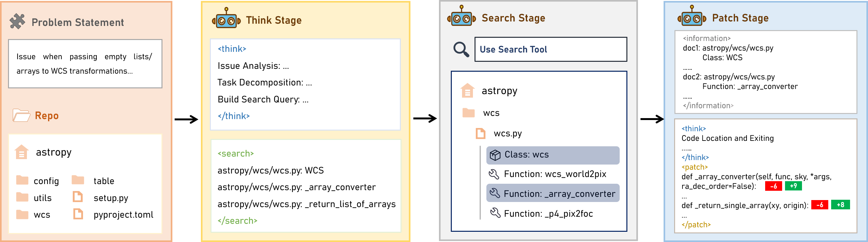Viewport: 868px width, 242px height.
Task: Click the astropy home icon in Repo panel
Action: coord(21,152)
